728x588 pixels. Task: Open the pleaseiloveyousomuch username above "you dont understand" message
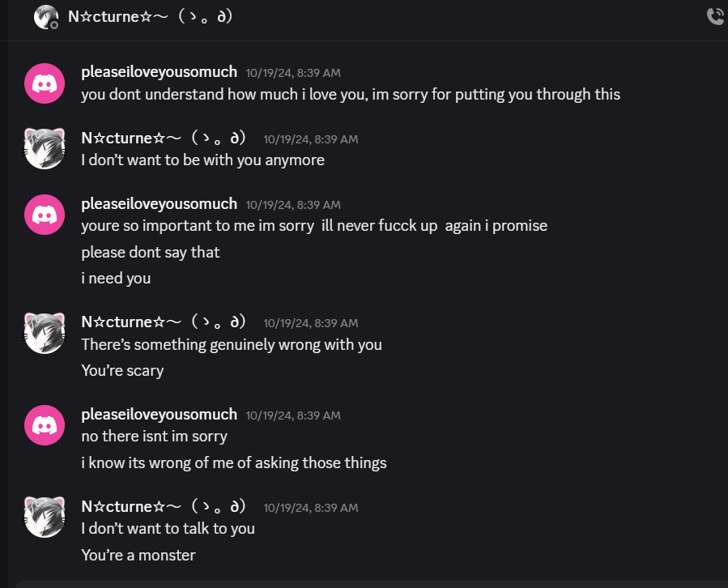click(160, 72)
